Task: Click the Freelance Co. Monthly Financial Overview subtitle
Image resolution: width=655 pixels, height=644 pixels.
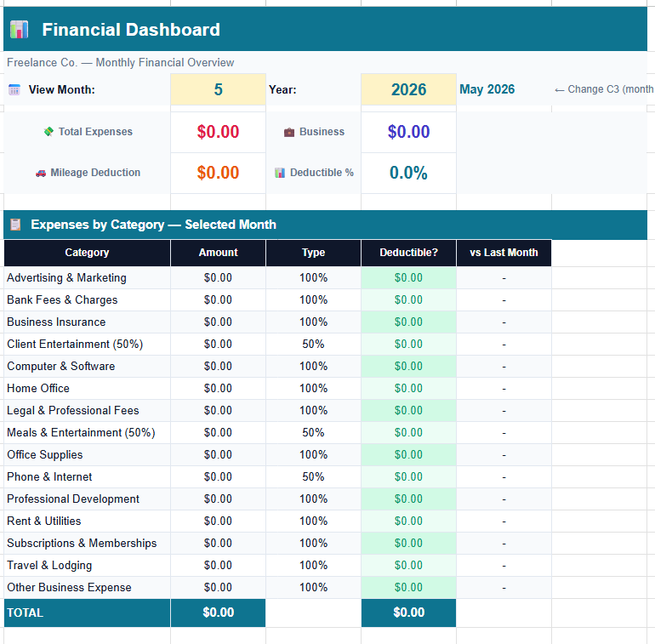Action: pos(120,63)
